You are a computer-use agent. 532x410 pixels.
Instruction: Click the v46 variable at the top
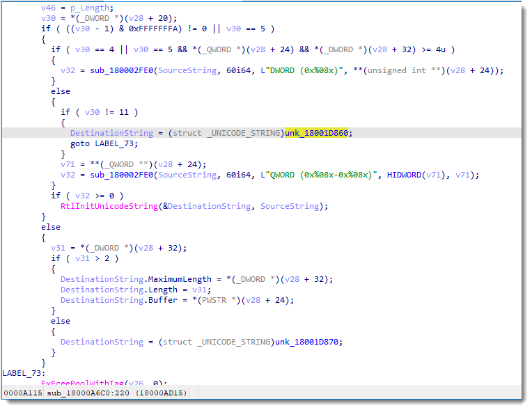coord(48,7)
